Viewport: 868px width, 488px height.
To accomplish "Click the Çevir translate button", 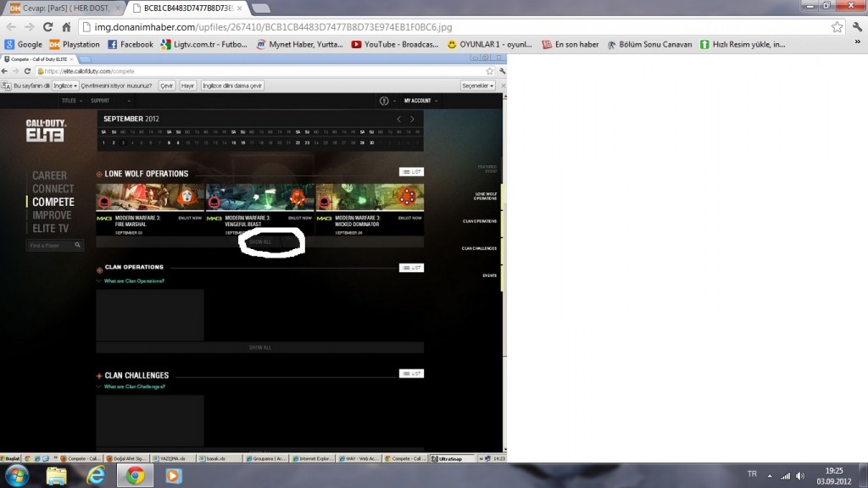I will point(167,86).
